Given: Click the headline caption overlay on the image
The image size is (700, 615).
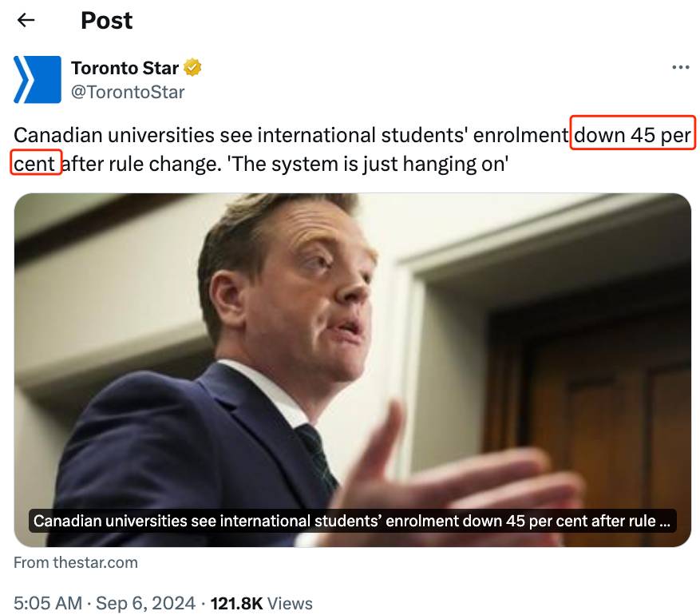Looking at the screenshot, I should click(352, 522).
